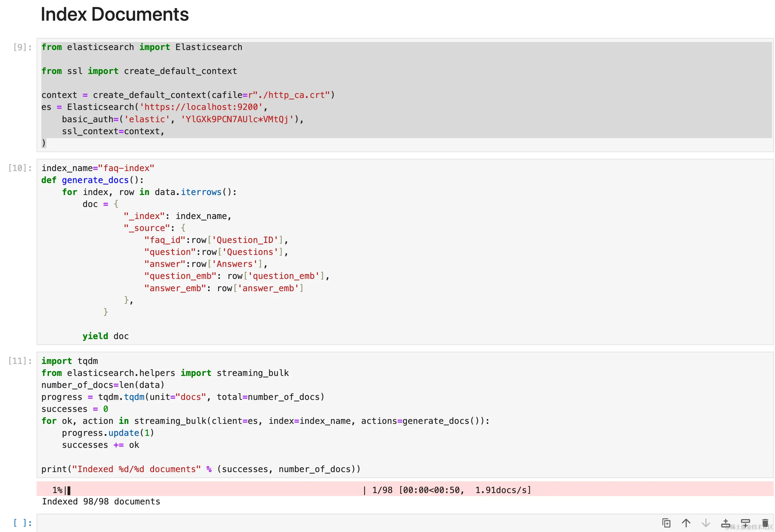The width and height of the screenshot is (775, 532).
Task: Click the cell [11] execution prompt
Action: pyautogui.click(x=20, y=361)
